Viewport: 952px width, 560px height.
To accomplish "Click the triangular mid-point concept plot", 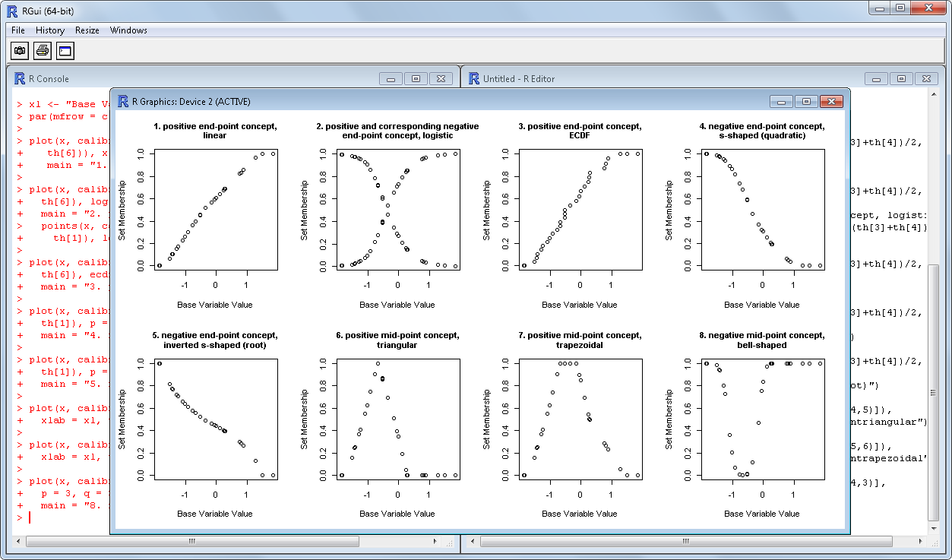I will point(397,418).
